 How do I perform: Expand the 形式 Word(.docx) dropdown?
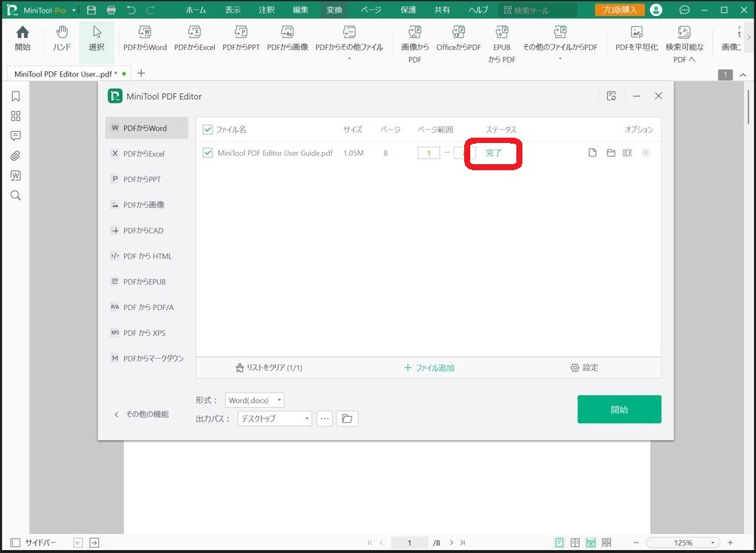click(255, 400)
